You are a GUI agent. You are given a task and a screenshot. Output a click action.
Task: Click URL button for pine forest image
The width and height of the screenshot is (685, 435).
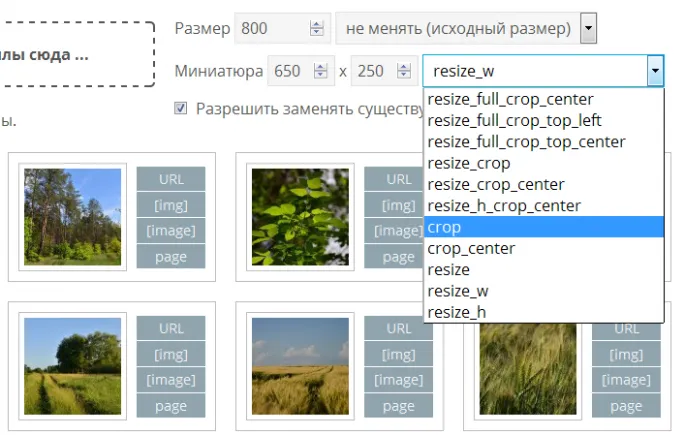click(x=170, y=179)
